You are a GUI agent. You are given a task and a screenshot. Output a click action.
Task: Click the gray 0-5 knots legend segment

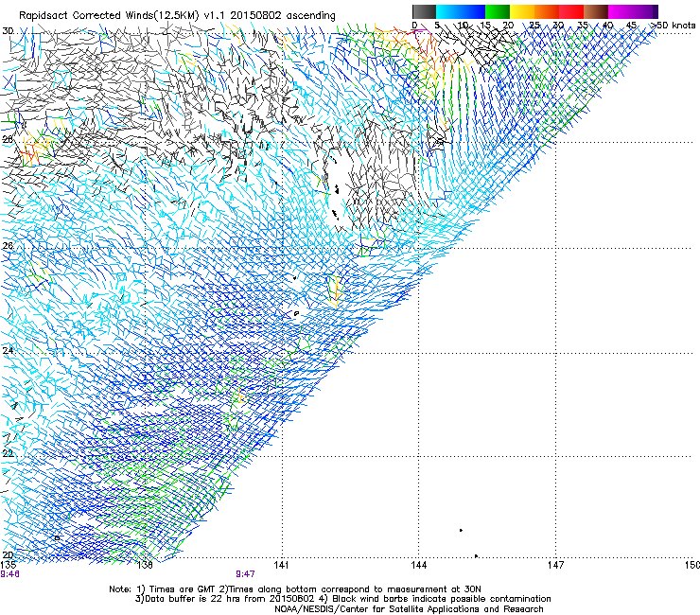pos(424,11)
